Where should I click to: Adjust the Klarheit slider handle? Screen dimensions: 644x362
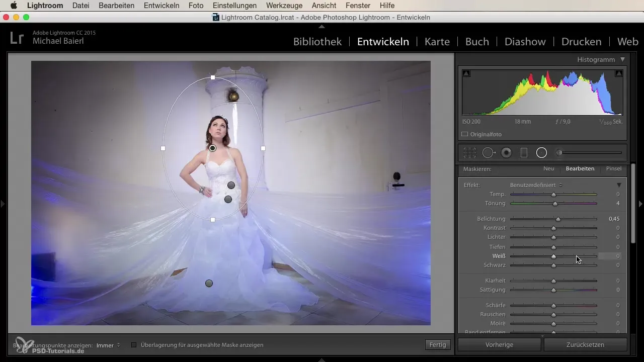553,281
